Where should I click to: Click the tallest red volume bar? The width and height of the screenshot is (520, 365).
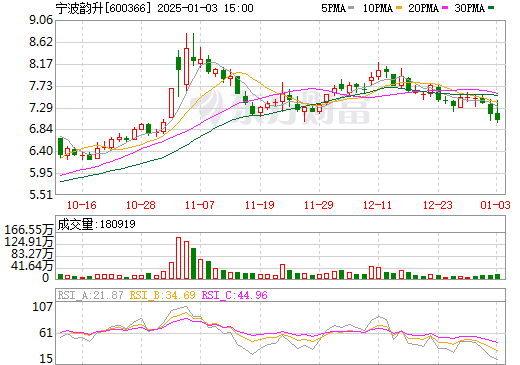pos(178,258)
